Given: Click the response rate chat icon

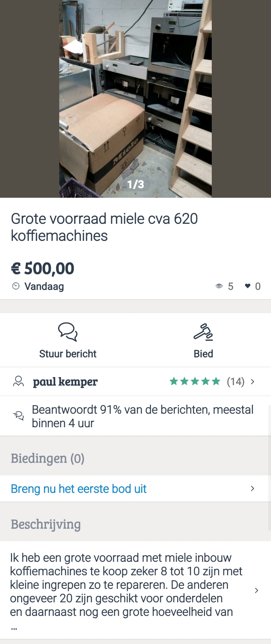Looking at the screenshot, I should point(19,416).
